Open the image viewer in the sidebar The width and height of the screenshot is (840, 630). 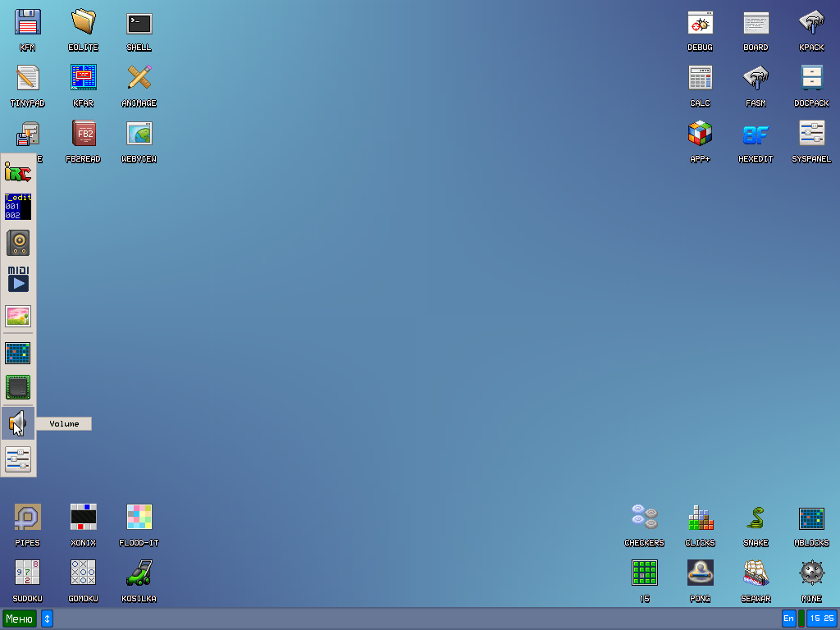click(18, 316)
